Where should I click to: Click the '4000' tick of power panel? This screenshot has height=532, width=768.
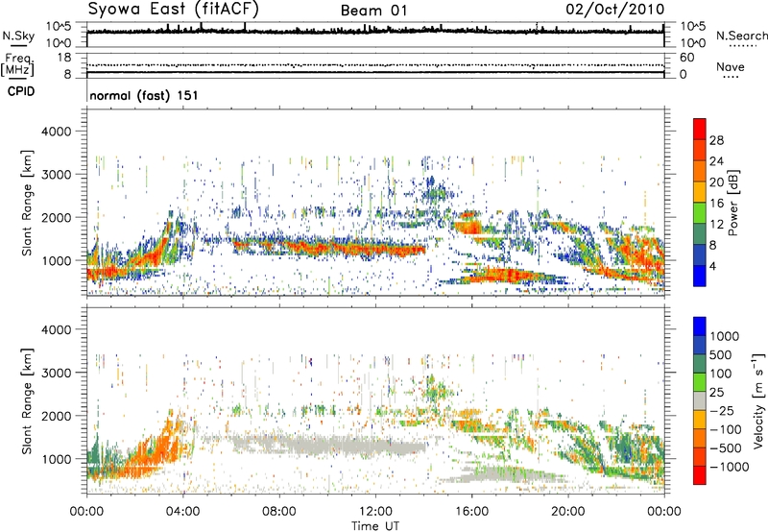tap(56, 132)
